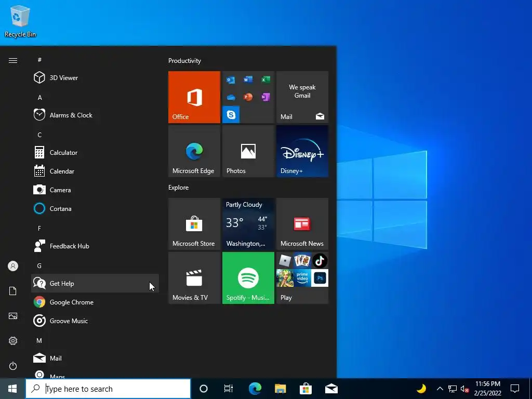Click the moon weather icon in the tray
This screenshot has width=532, height=399.
421,388
